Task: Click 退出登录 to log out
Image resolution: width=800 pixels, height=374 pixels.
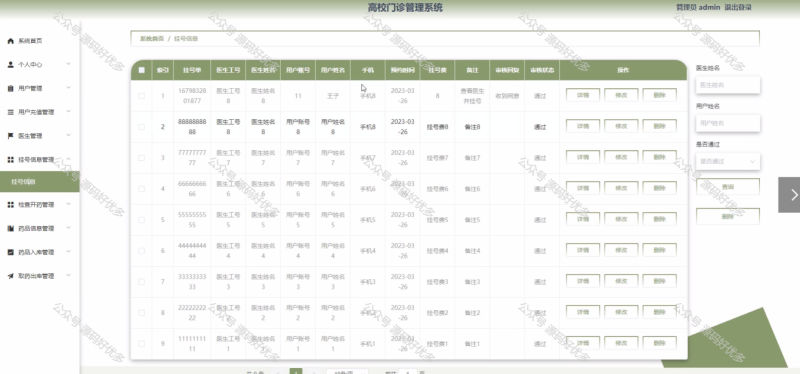Action: coord(738,7)
